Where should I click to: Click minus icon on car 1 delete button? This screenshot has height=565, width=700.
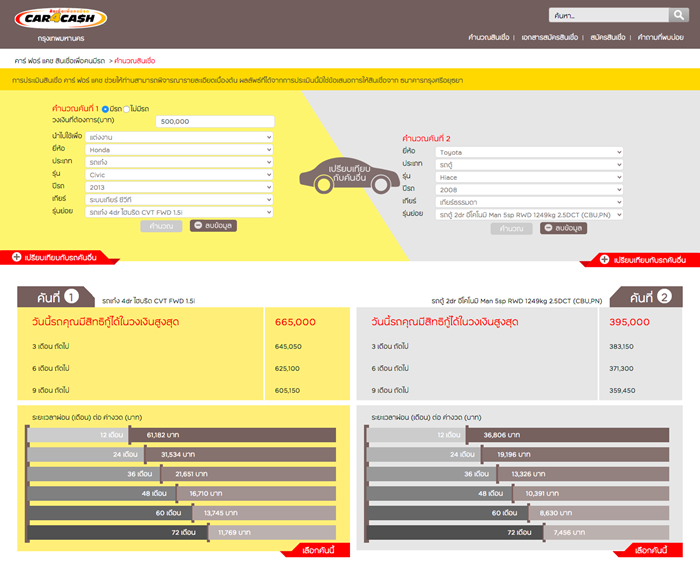198,225
